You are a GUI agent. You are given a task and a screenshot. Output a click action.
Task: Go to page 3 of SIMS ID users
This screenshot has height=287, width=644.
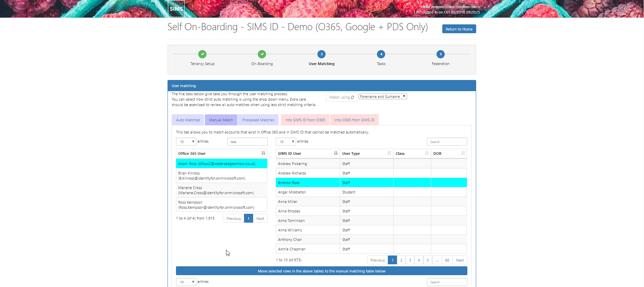pyautogui.click(x=410, y=260)
